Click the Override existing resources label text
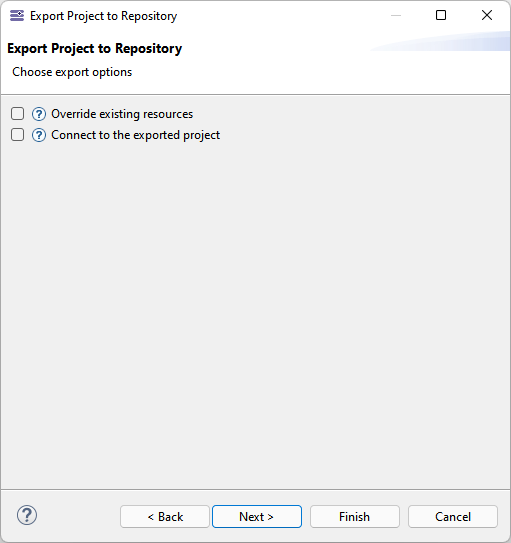 click(122, 114)
